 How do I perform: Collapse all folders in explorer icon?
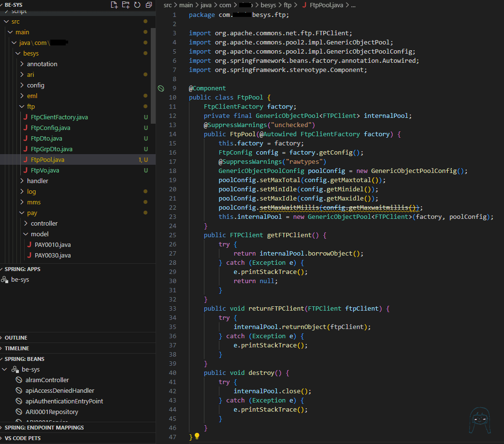click(149, 5)
